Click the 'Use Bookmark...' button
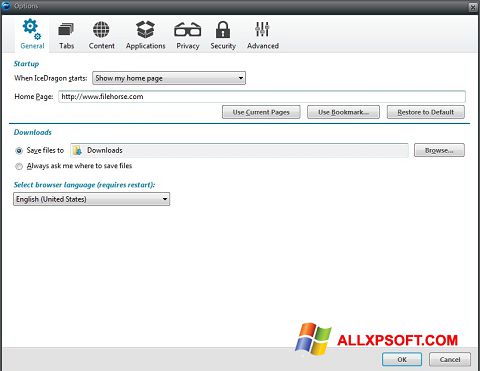 [343, 112]
